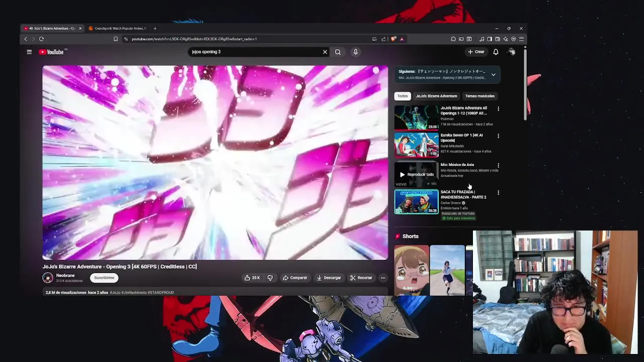The width and height of the screenshot is (644, 362).
Task: Select the JoJo's Bizarre Adventure filter chip
Action: pos(436,96)
